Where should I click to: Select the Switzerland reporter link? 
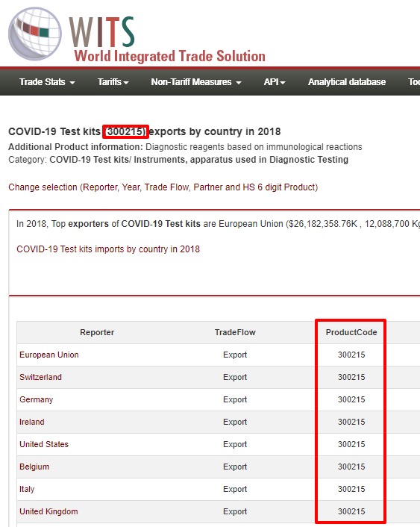(40, 377)
